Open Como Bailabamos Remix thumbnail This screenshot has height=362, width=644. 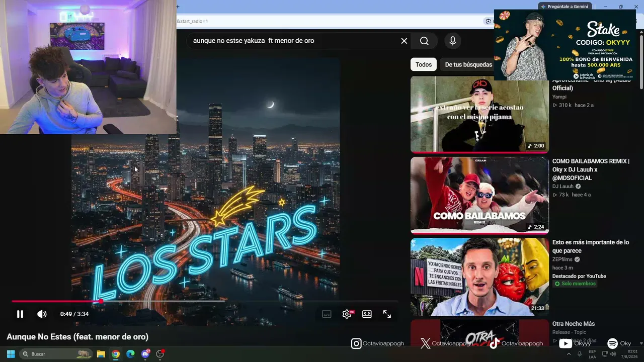[x=479, y=195]
